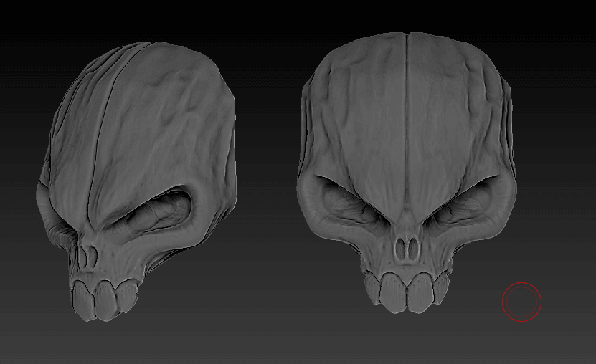Click the teeth of the angled left skull
The width and height of the screenshot is (596, 364).
(104, 300)
